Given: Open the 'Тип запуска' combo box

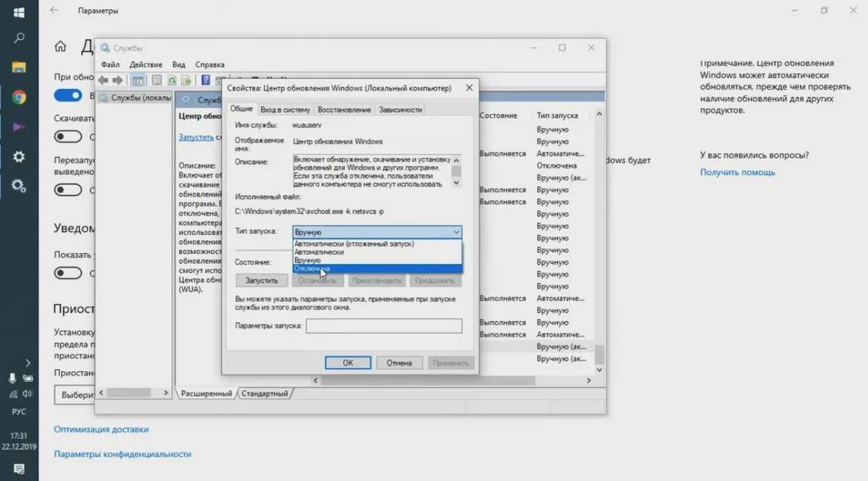Looking at the screenshot, I should click(377, 232).
